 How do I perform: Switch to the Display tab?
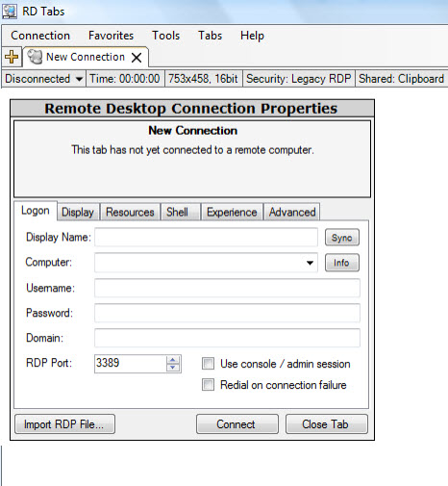tap(78, 212)
